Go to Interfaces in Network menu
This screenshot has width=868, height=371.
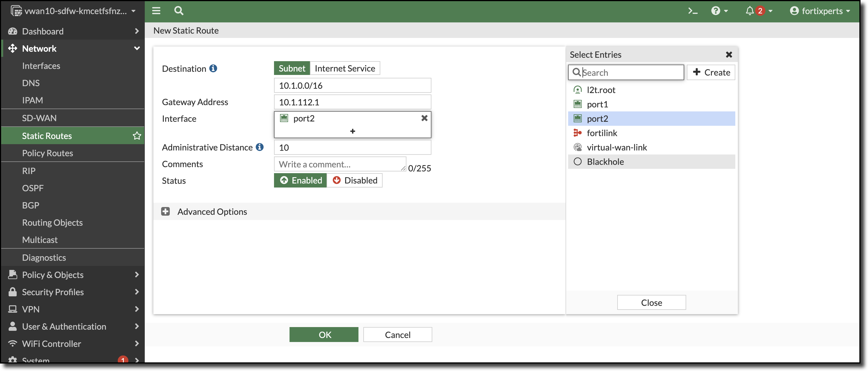(x=41, y=66)
